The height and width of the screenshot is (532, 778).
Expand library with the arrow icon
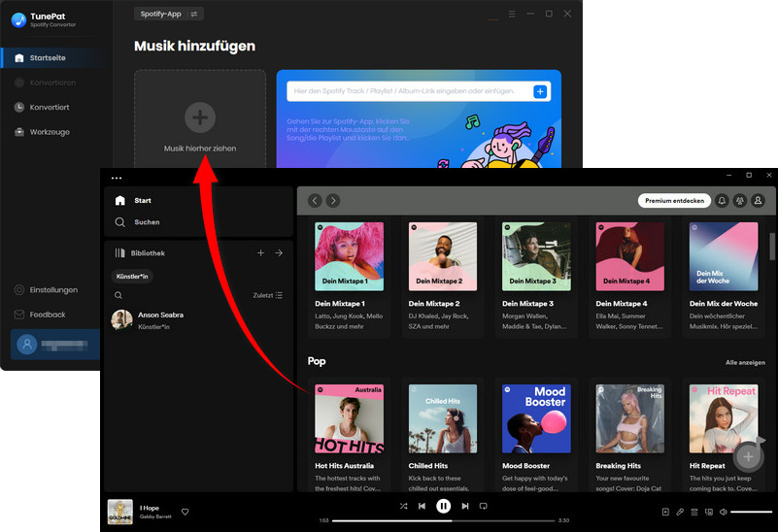coord(279,252)
